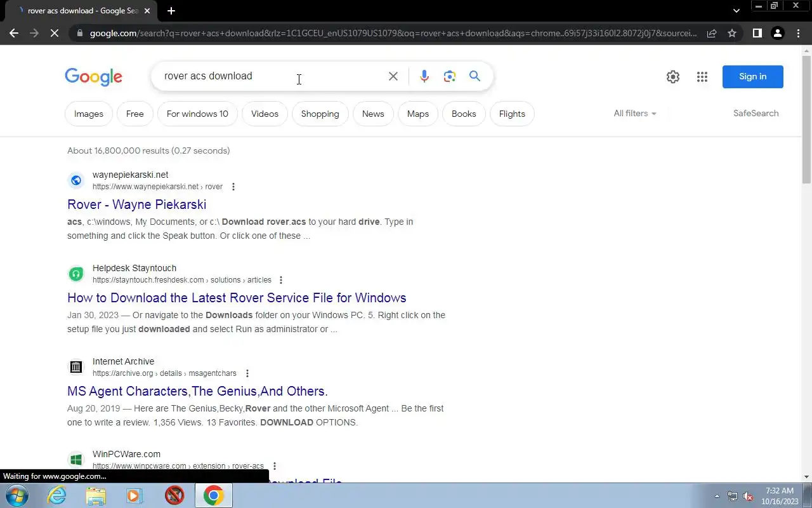The height and width of the screenshot is (508, 812).
Task: Open the tab search dropdown arrow
Action: tap(737, 11)
